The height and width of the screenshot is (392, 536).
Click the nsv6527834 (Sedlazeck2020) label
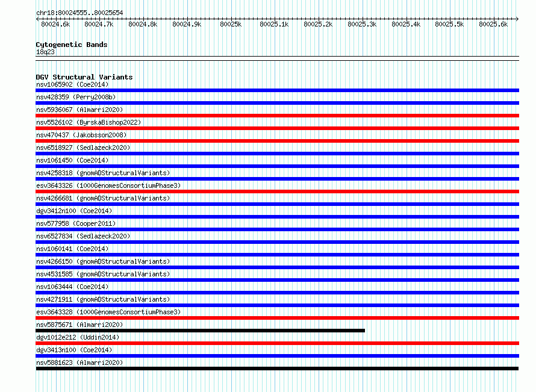coord(83,236)
